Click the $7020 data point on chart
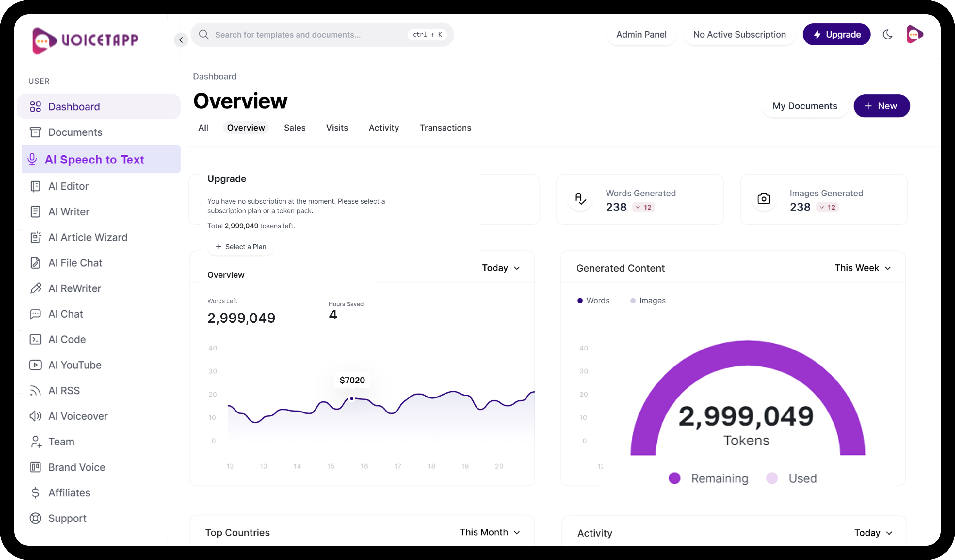The height and width of the screenshot is (560, 955). pos(352,399)
